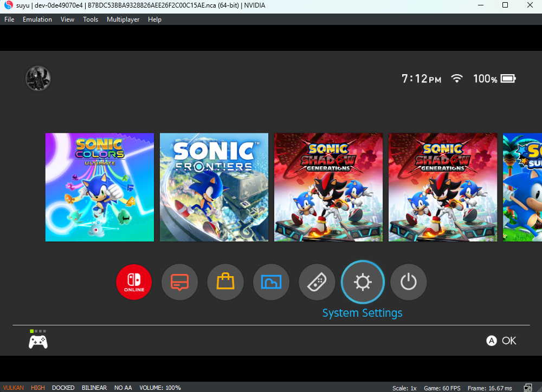Launch Sonic Frontiers game tile

214,187
